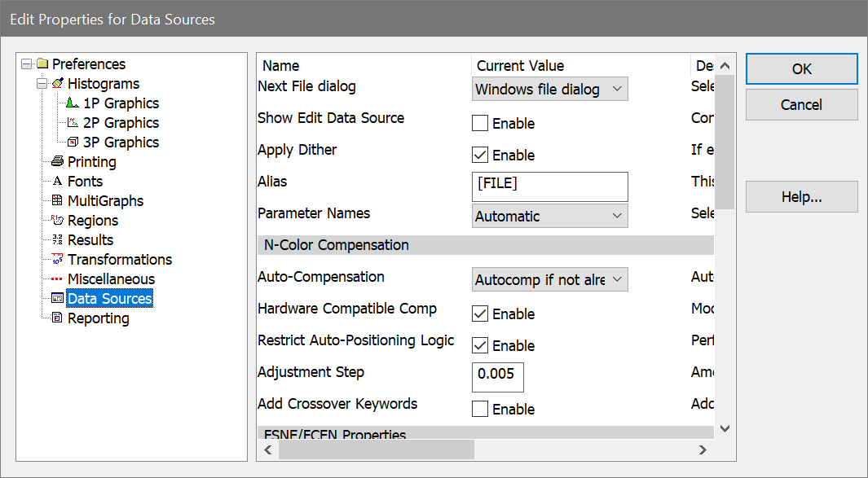This screenshot has width=868, height=478.
Task: Click the Printing printer icon
Action: click(x=57, y=162)
